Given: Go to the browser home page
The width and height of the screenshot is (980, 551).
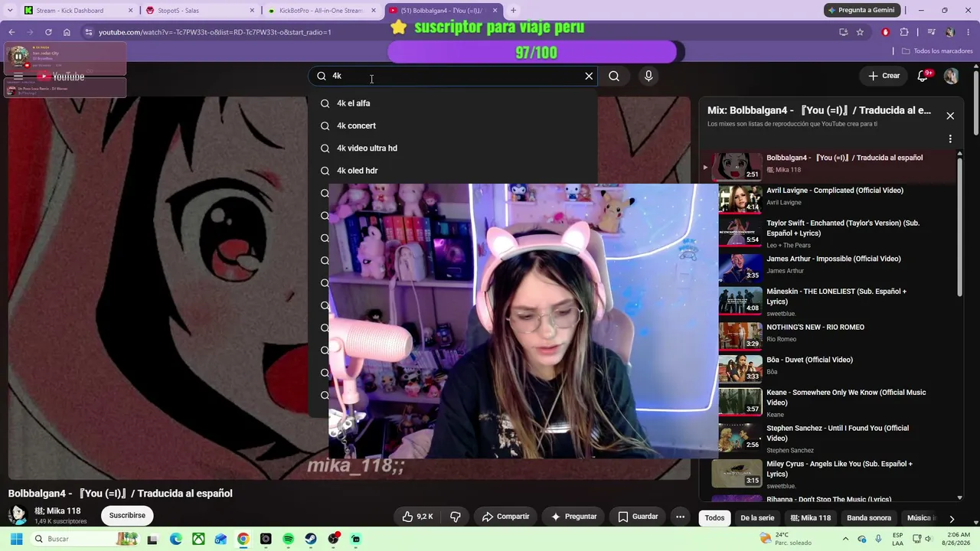Looking at the screenshot, I should [67, 32].
